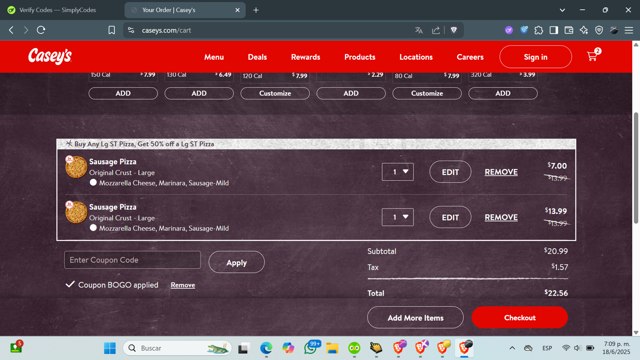Remove the $13.99 Sausage Pizza
The height and width of the screenshot is (360, 640).
(501, 218)
